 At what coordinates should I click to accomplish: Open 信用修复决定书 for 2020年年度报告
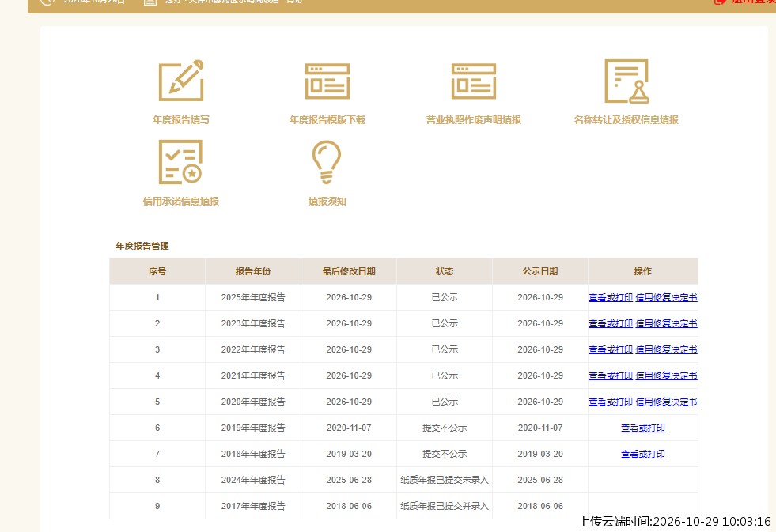click(x=666, y=402)
